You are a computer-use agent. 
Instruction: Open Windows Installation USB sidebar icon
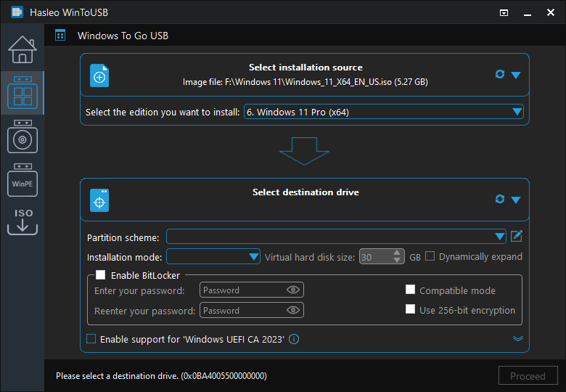pos(22,136)
